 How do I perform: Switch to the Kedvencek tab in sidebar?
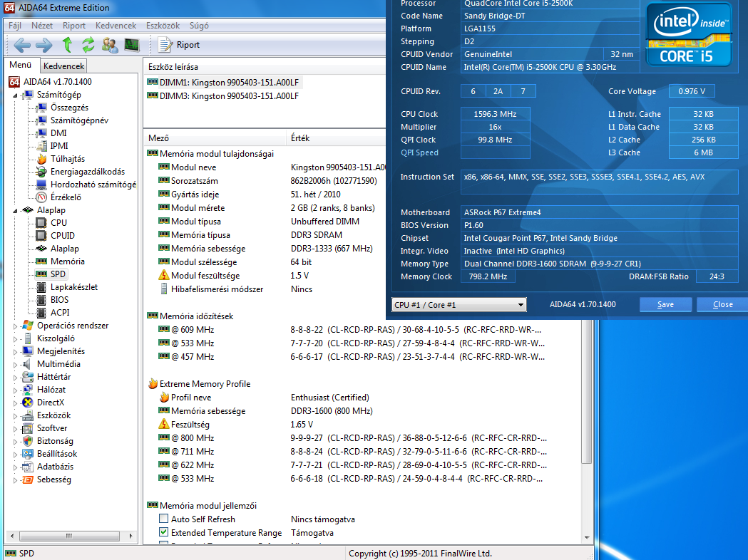coord(63,66)
